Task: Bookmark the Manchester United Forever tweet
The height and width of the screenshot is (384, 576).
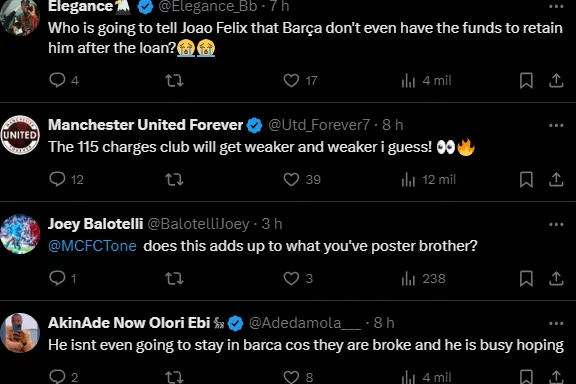Action: [x=526, y=180]
